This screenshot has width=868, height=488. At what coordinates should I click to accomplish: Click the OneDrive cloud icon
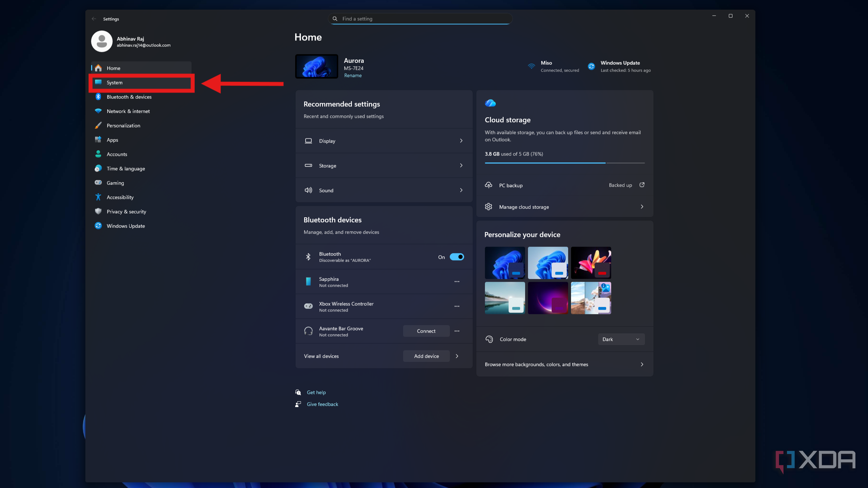pos(490,103)
